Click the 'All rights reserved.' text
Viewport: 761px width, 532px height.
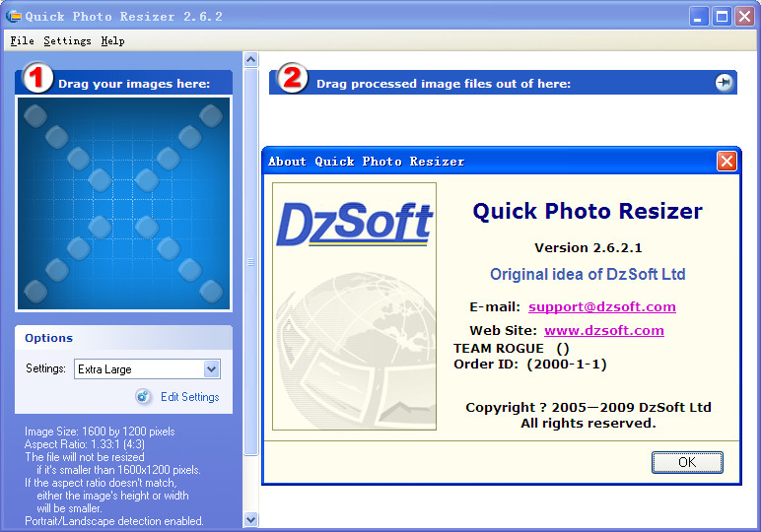click(588, 424)
